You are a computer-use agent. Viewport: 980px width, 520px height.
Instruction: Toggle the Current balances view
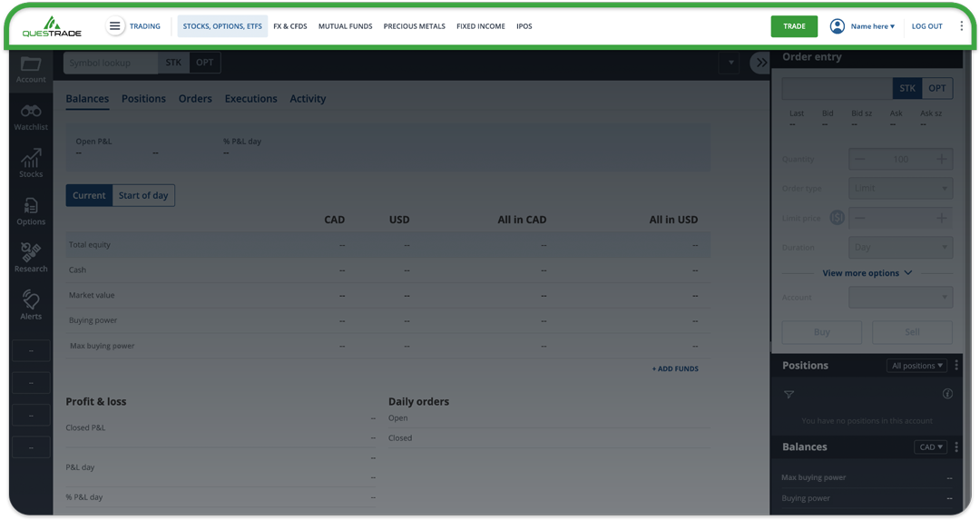89,195
